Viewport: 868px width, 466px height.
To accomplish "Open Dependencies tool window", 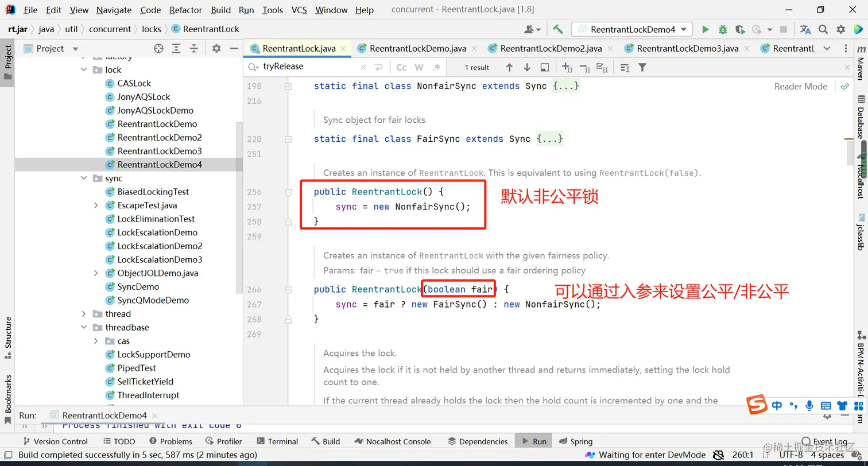I will (478, 441).
